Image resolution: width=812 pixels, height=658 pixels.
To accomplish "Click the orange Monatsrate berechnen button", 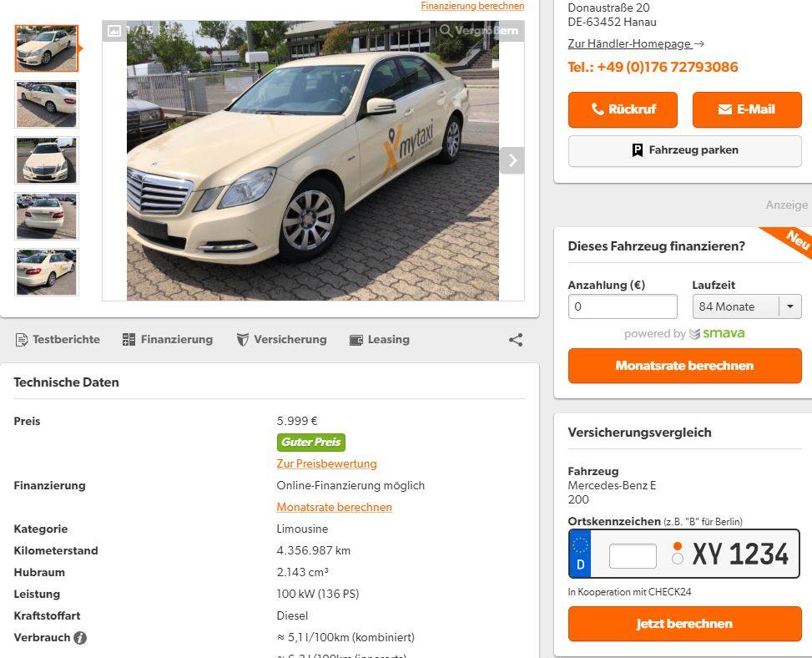I will tap(684, 366).
